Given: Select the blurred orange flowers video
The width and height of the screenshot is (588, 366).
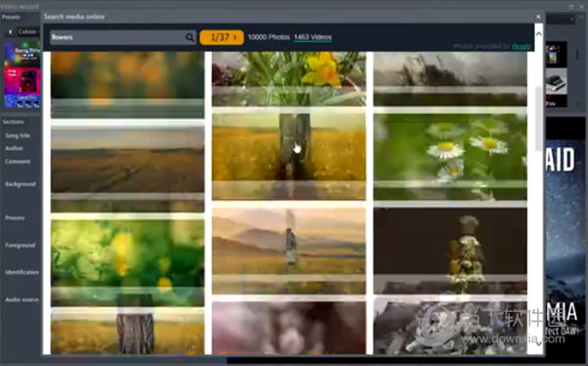Looking at the screenshot, I should click(x=127, y=84).
